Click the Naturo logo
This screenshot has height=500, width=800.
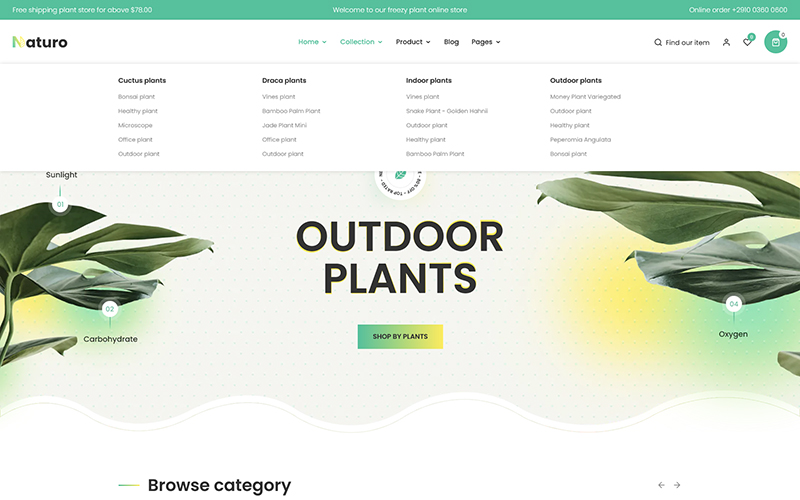coord(40,42)
